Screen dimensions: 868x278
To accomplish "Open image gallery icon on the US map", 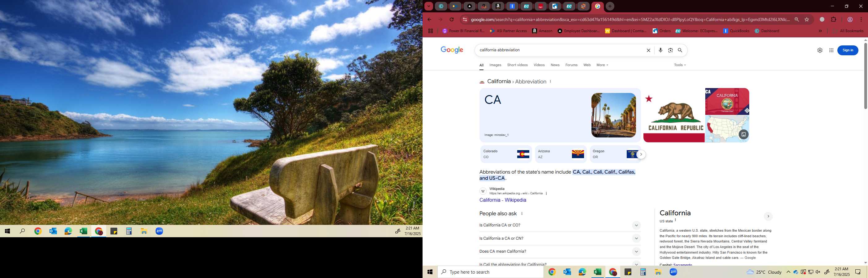I will [743, 134].
